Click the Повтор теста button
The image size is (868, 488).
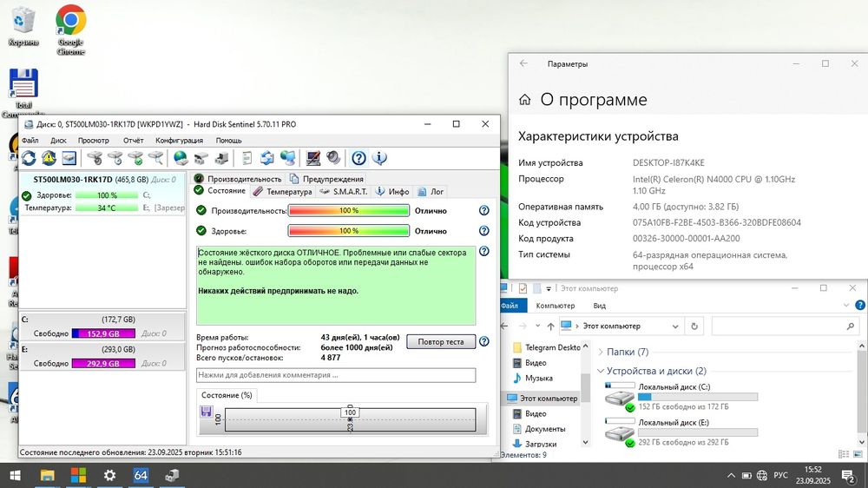(x=441, y=342)
